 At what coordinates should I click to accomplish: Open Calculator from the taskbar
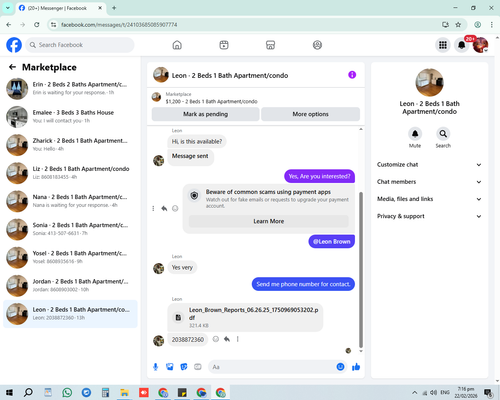[x=105, y=393]
